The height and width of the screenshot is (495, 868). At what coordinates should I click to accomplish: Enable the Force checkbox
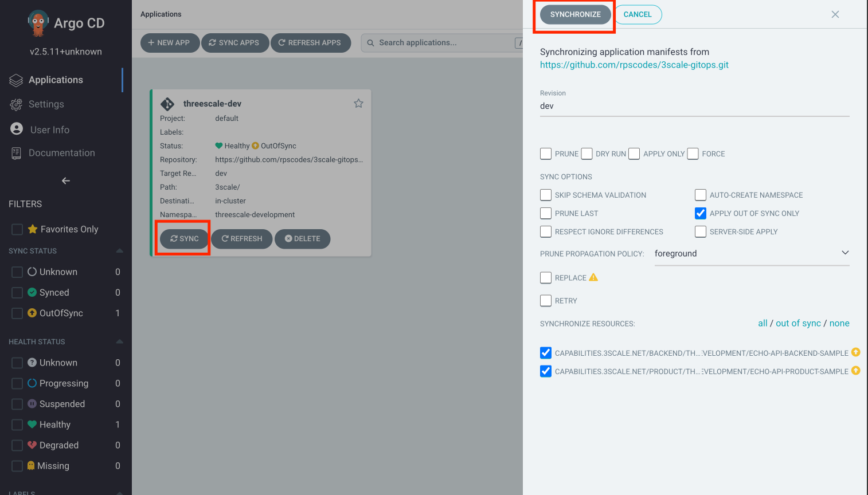pyautogui.click(x=693, y=154)
